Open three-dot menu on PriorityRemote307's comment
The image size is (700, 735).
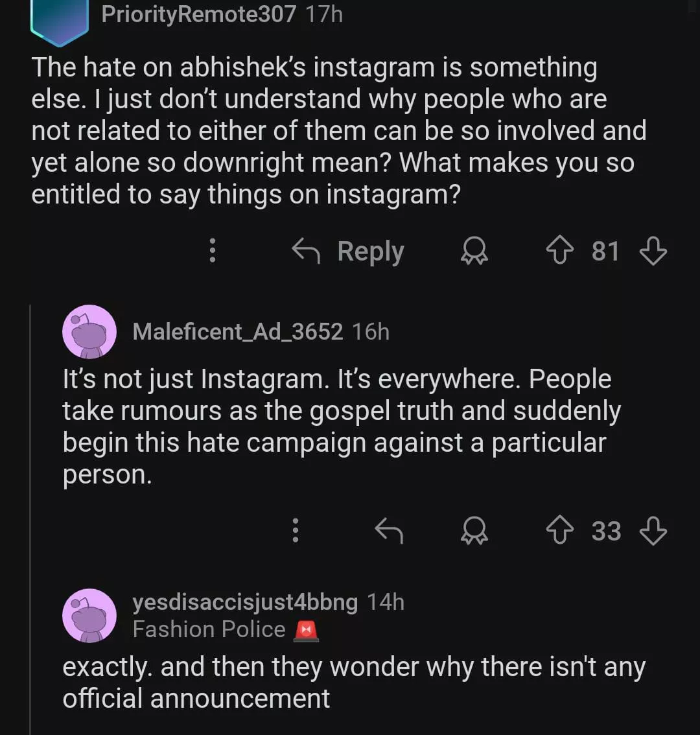pos(211,251)
